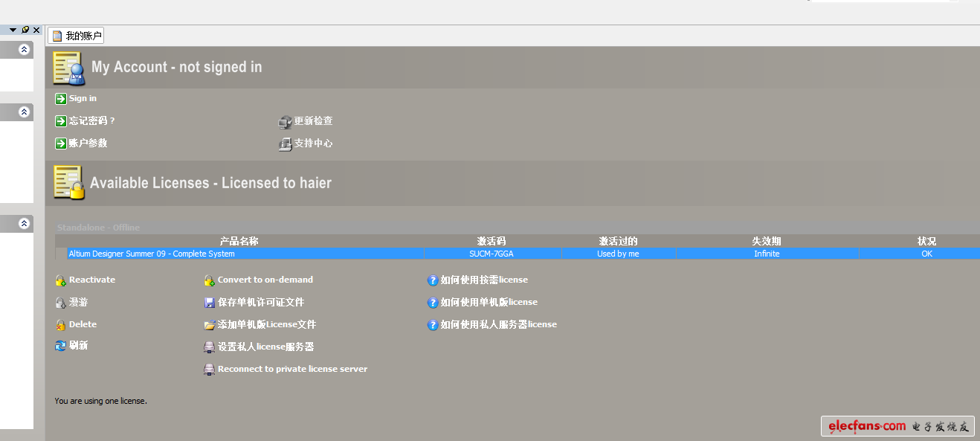Close the left side panel
This screenshot has height=441, width=980.
pos(36,30)
